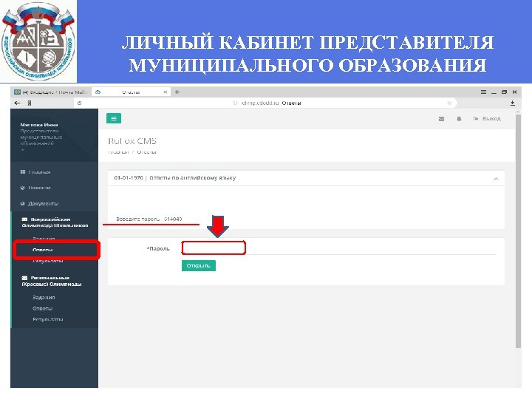Log out via the "Выход" link
Viewport: 532px width, 399px height.
pyautogui.click(x=487, y=118)
